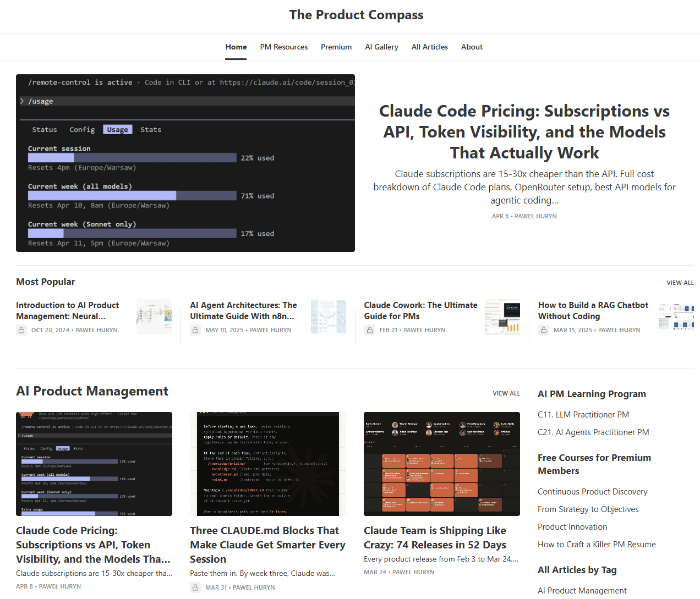
Task: Open the Premium nav item
Action: point(336,47)
